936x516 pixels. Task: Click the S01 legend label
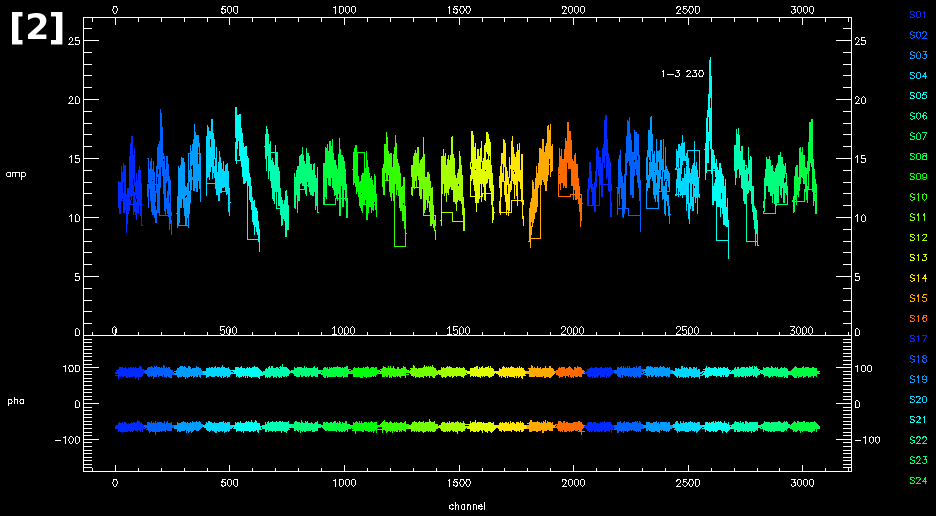[x=918, y=15]
